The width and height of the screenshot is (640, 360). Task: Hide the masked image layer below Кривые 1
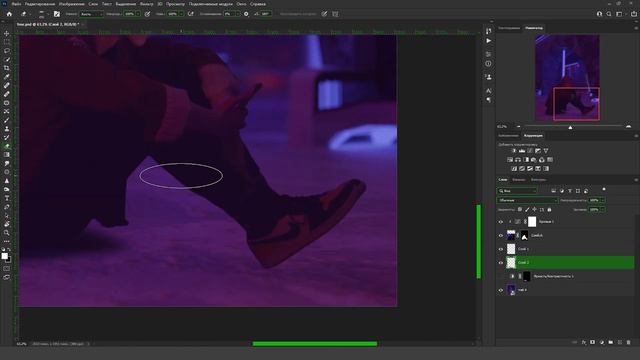[x=501, y=236]
